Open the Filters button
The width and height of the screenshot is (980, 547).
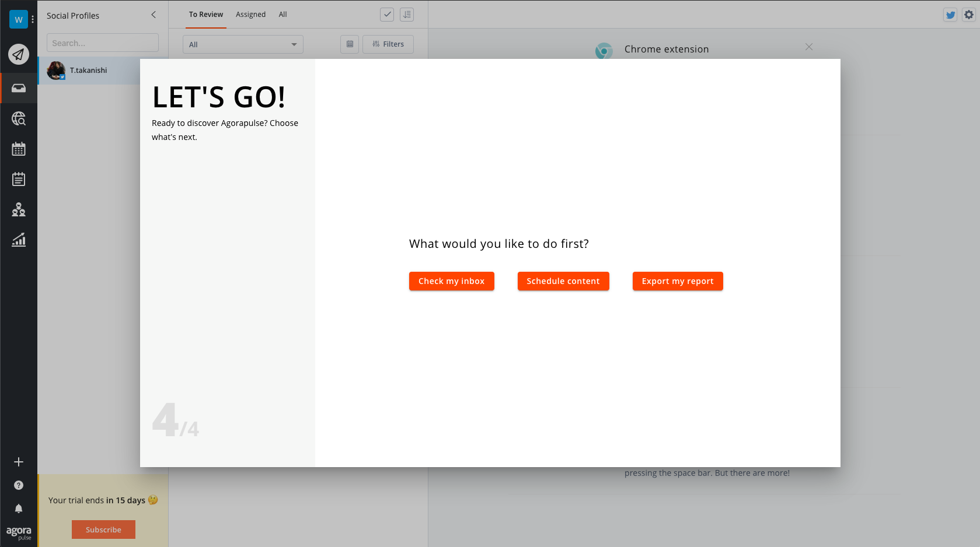click(388, 44)
